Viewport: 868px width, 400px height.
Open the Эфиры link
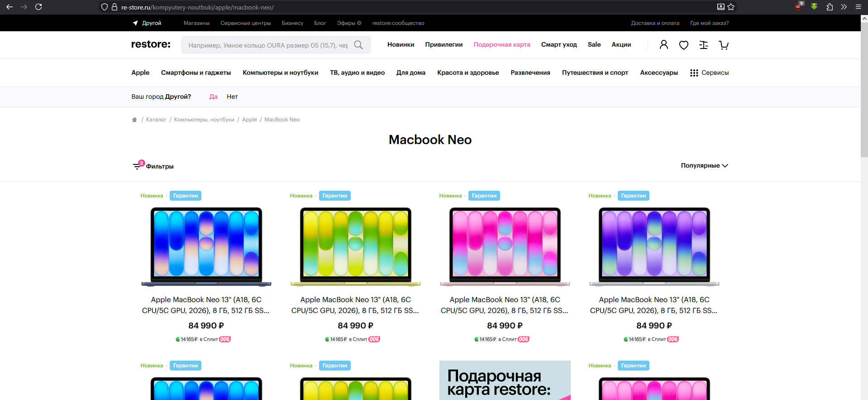click(x=349, y=23)
